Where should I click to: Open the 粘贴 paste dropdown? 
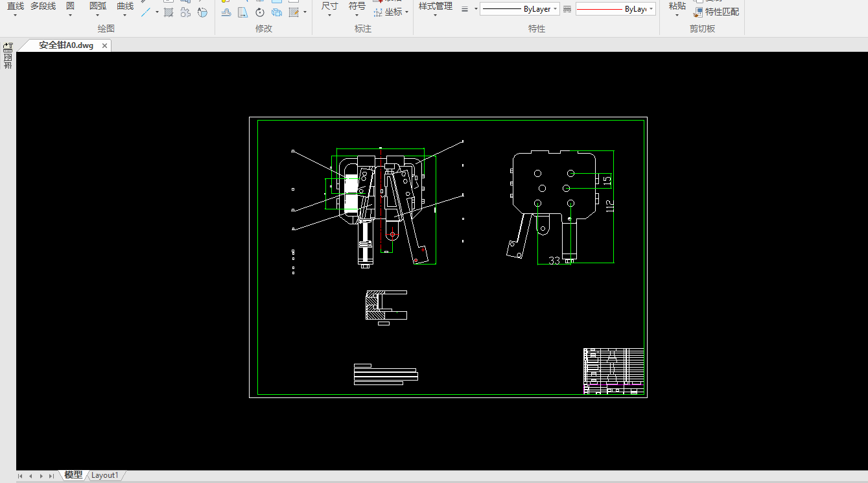pos(677,16)
